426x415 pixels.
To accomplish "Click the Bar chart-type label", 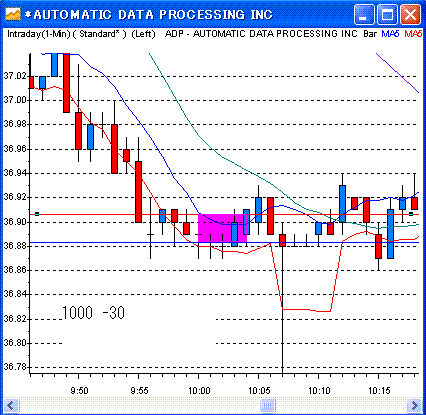I will 370,34.
